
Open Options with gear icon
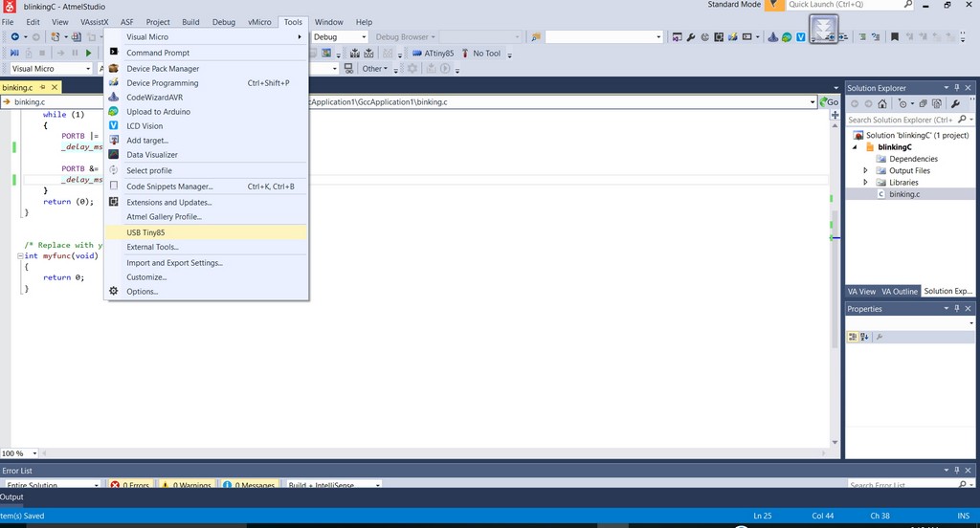tap(207, 292)
